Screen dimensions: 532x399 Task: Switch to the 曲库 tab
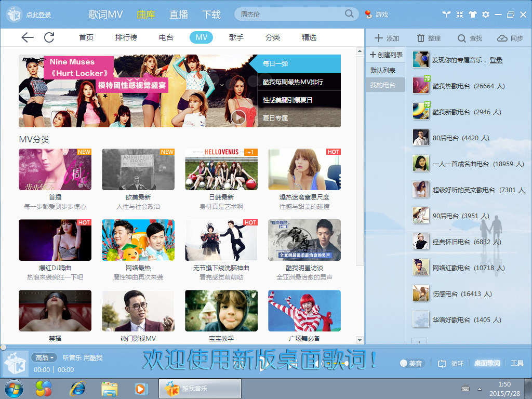[x=146, y=14]
